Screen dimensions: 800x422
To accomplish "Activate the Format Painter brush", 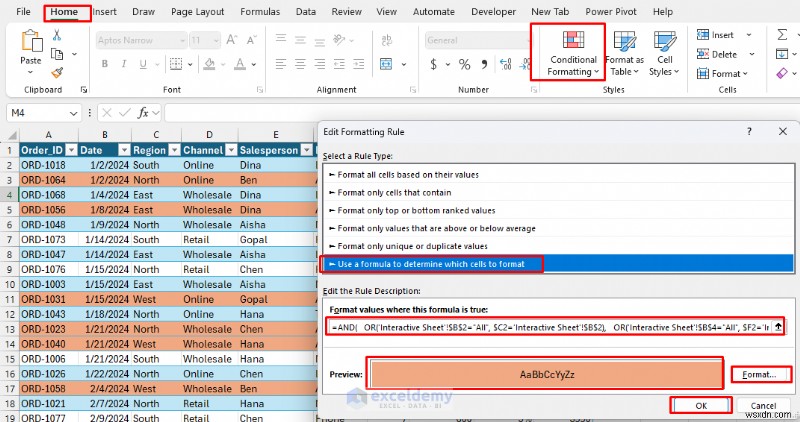I will click(57, 73).
